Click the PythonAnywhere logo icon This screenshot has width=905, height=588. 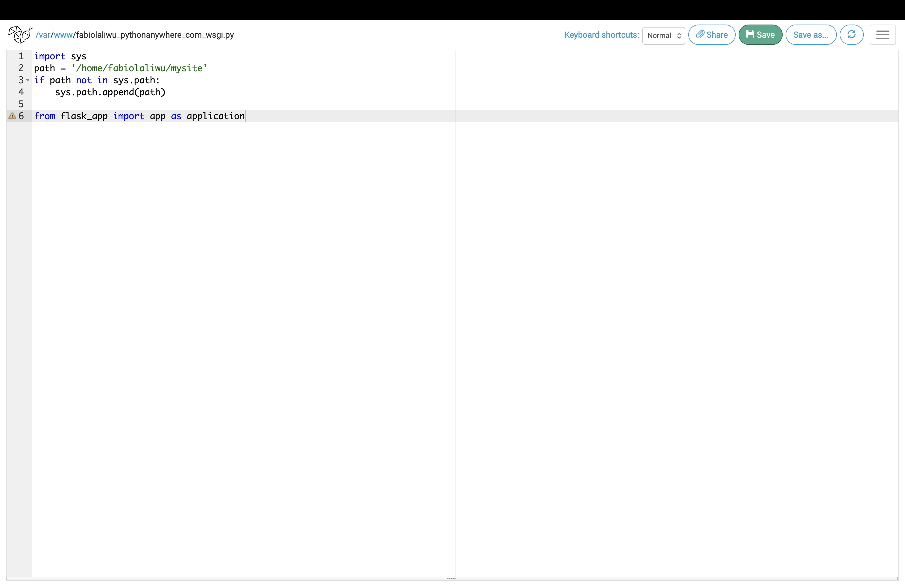point(21,35)
